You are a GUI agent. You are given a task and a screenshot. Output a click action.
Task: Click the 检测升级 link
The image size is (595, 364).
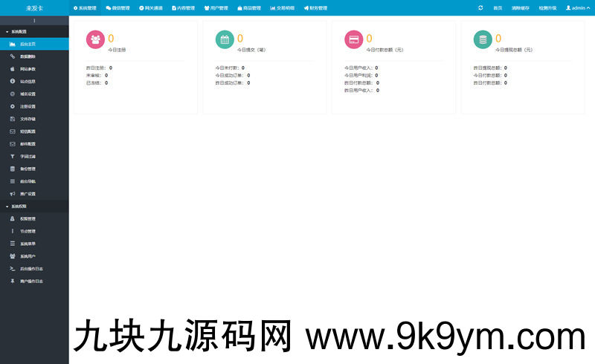click(547, 7)
